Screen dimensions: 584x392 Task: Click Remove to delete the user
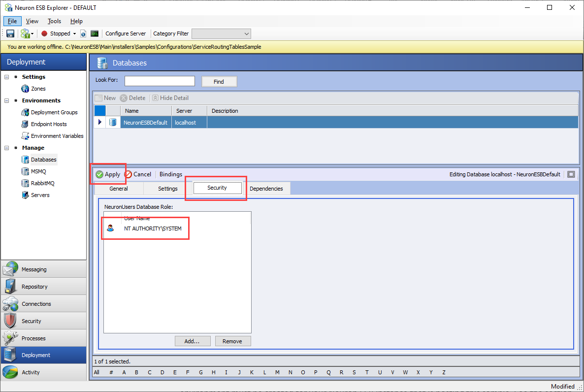tap(232, 341)
